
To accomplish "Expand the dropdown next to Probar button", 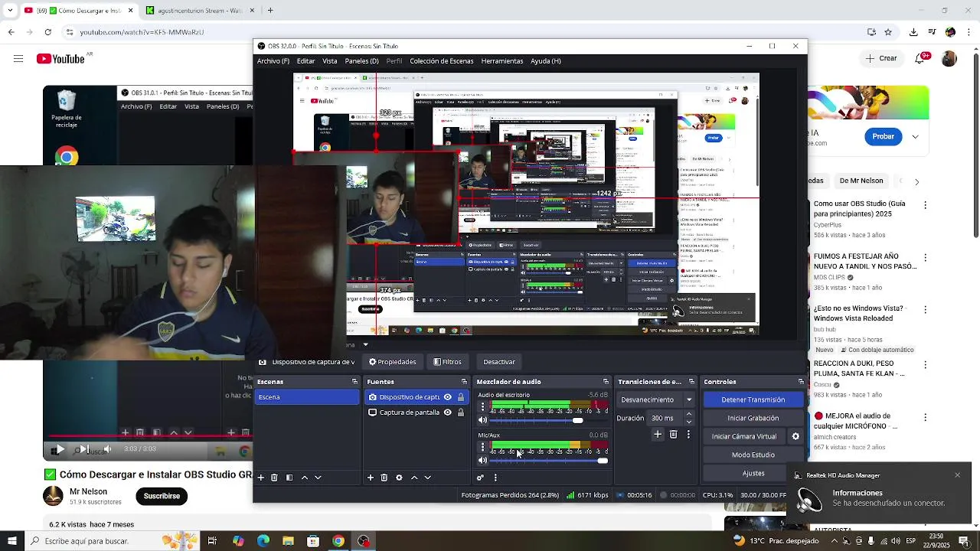I will click(x=915, y=136).
